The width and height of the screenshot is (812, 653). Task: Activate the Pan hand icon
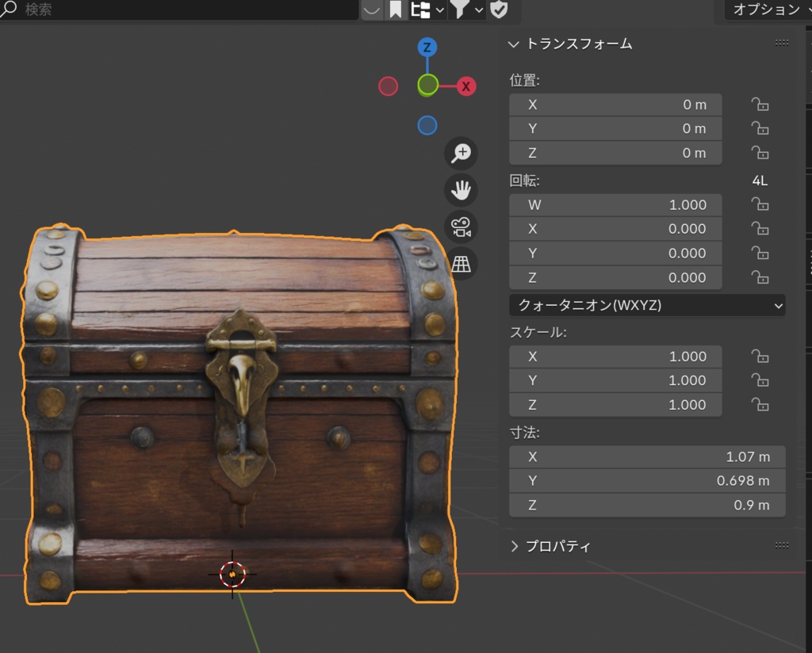point(461,190)
